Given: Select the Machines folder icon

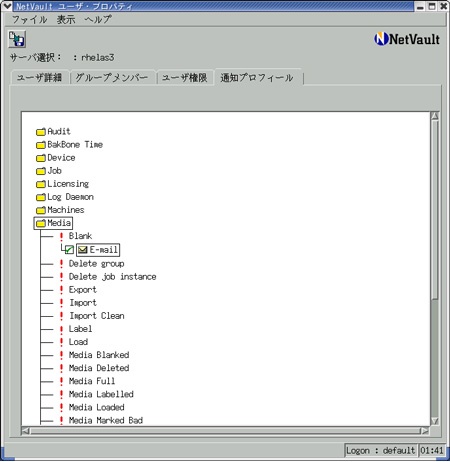Looking at the screenshot, I should [41, 210].
